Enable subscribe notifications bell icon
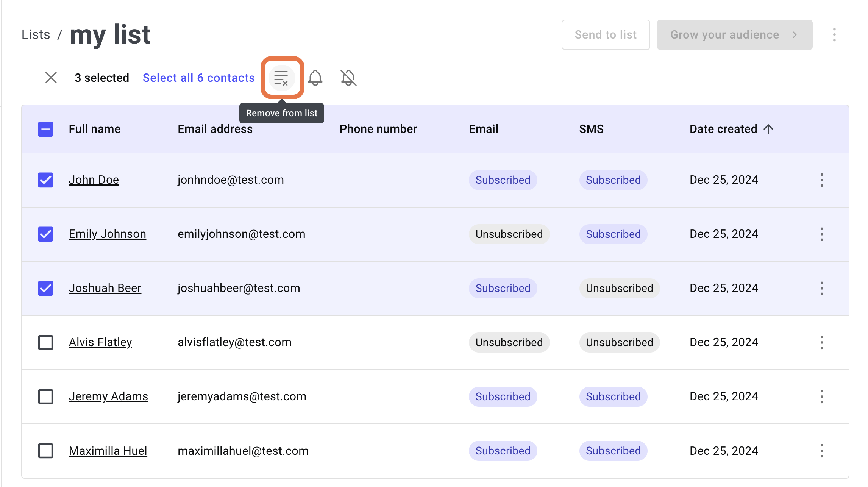Viewport: 868px width, 487px height. 315,78
